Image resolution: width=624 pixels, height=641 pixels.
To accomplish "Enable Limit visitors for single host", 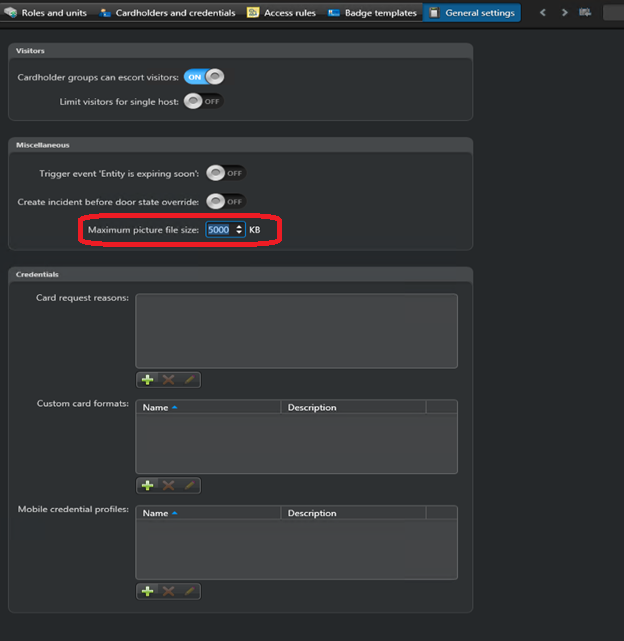I will tap(204, 101).
